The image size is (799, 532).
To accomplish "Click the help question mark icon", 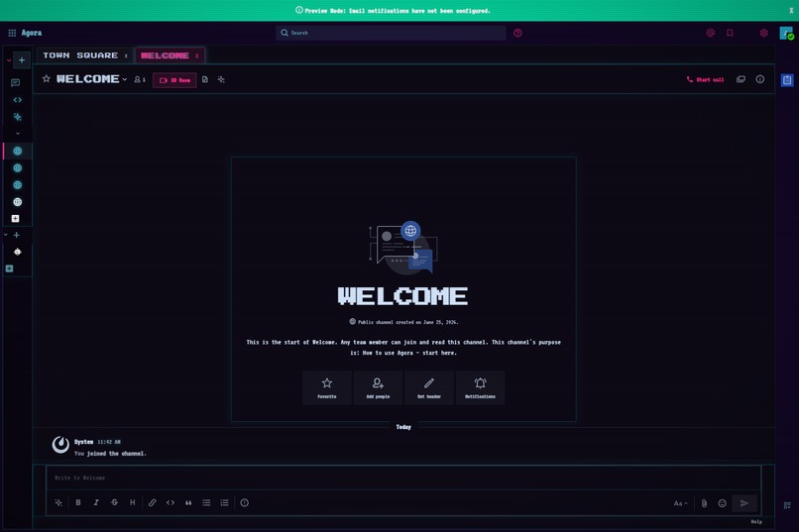I will tap(517, 33).
